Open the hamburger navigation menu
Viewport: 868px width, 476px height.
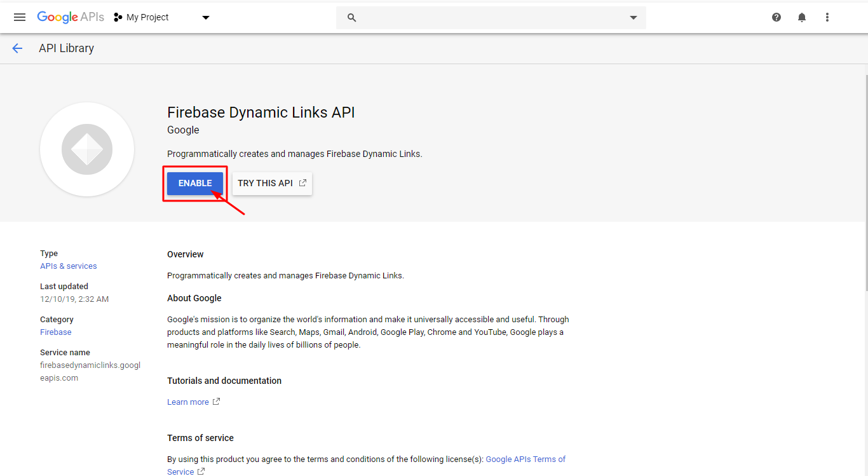pos(20,17)
